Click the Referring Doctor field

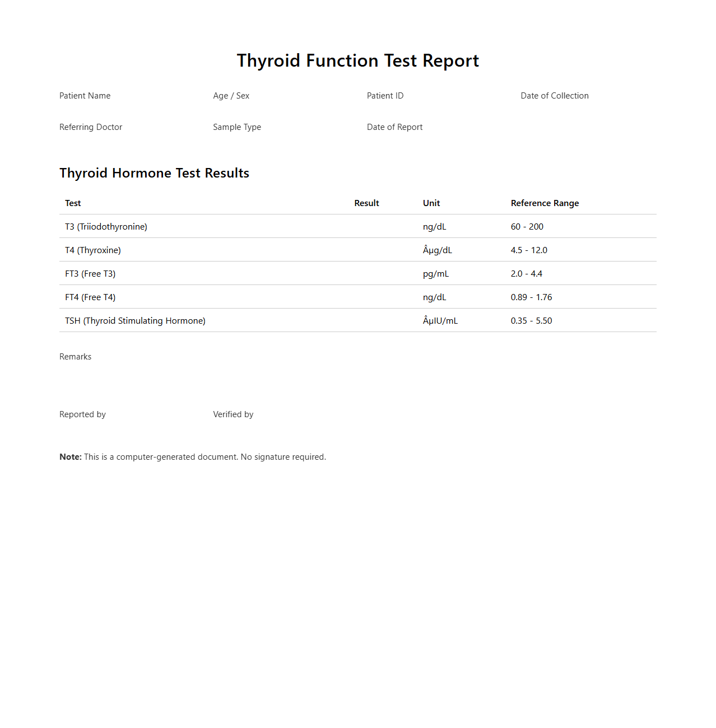coord(91,127)
